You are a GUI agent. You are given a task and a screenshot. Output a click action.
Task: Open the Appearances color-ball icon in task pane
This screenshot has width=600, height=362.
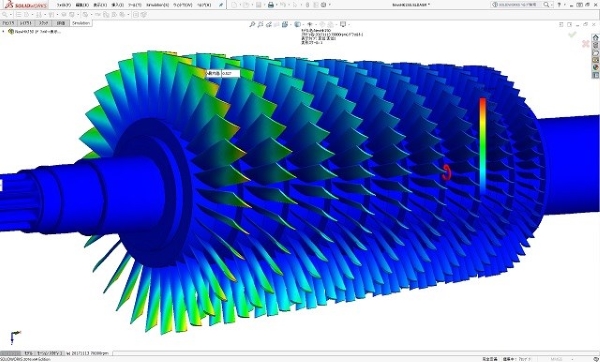coord(595,67)
